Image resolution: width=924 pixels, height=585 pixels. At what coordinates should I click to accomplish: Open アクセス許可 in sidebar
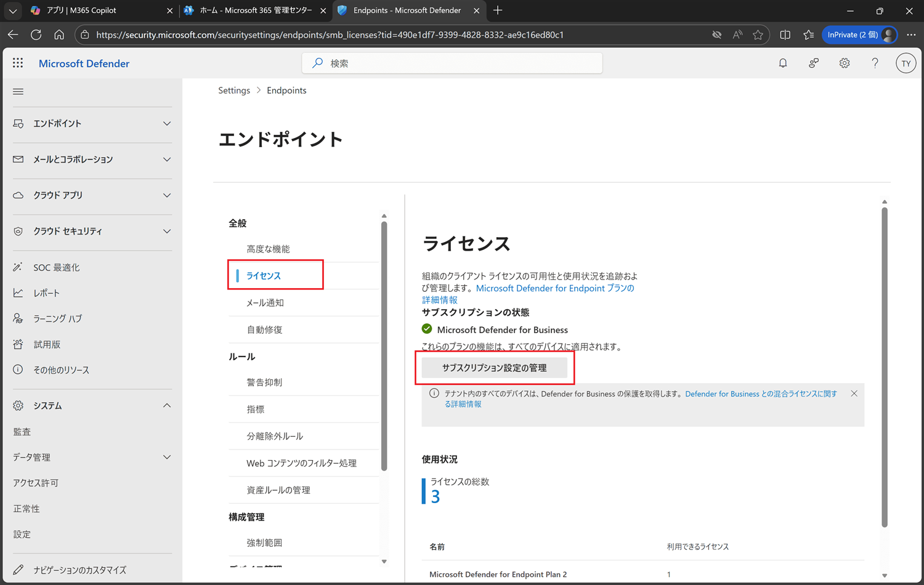point(36,483)
